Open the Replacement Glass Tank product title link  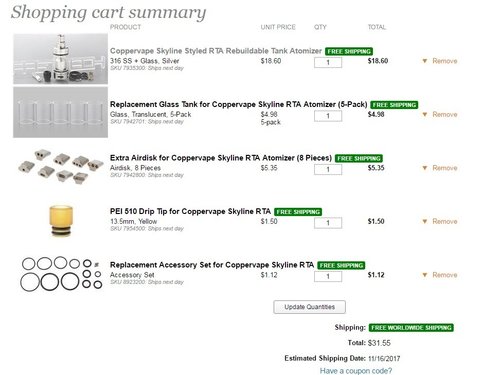pos(239,104)
